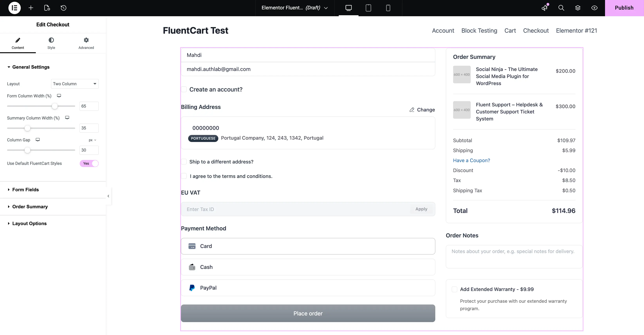Click responsive icon beside Summary Column Width
This screenshot has width=644, height=335.
click(x=67, y=118)
